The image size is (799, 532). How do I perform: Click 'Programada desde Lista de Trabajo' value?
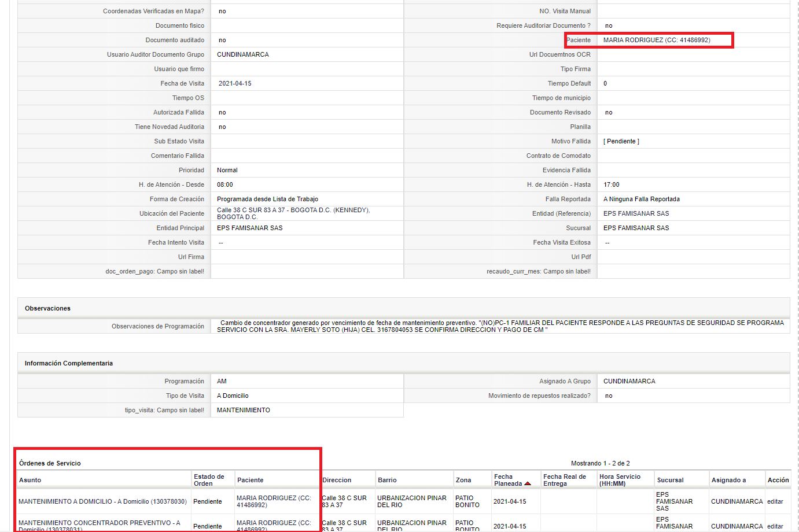pos(267,199)
